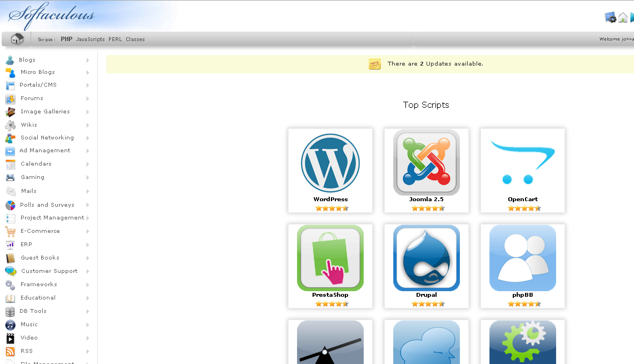This screenshot has height=364, width=634.
Task: Click the E-Commerce cart icon
Action: click(10, 232)
